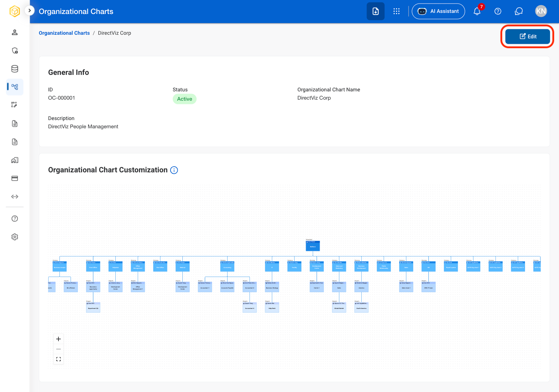The height and width of the screenshot is (392, 559).
Task: Select the South America department node
Action: 361,307
